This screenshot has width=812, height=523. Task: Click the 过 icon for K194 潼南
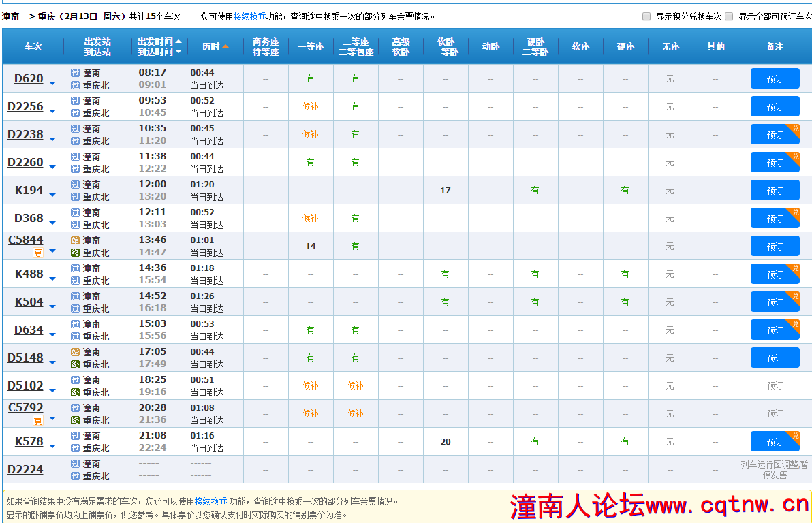[x=75, y=185]
